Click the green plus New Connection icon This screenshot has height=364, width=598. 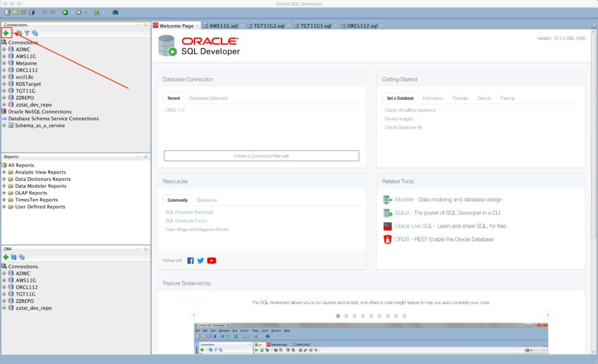point(6,33)
